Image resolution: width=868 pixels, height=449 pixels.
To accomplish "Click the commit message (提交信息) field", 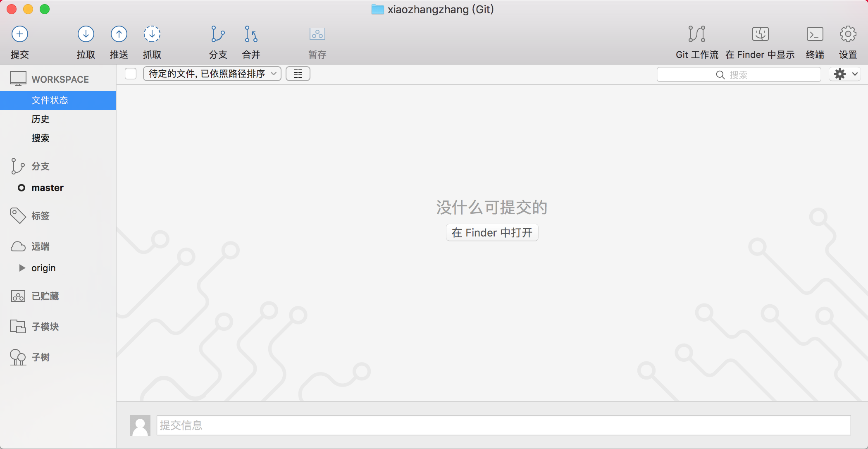I will 503,425.
